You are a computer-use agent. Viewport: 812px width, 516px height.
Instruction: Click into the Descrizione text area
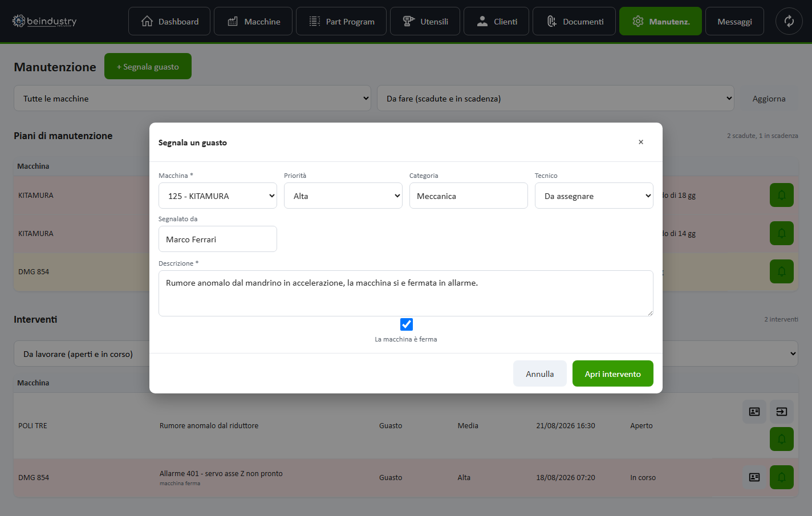406,293
